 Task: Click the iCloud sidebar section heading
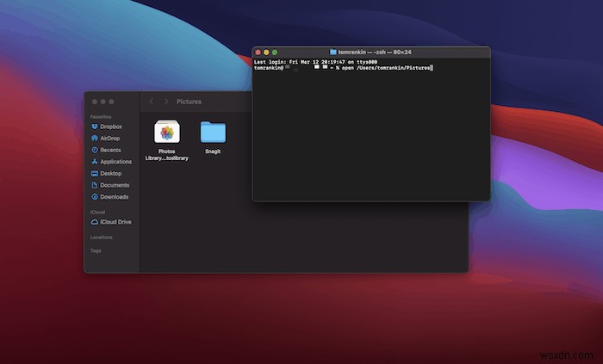coord(97,212)
